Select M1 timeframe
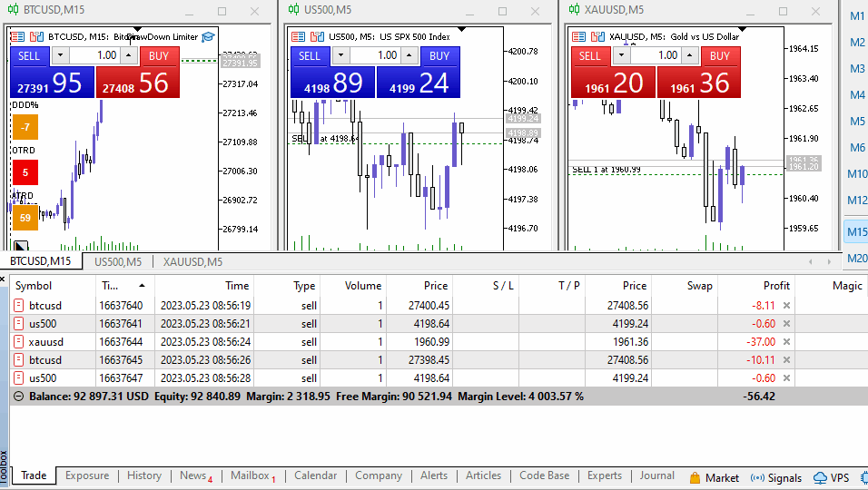The width and height of the screenshot is (868, 490). click(x=857, y=16)
